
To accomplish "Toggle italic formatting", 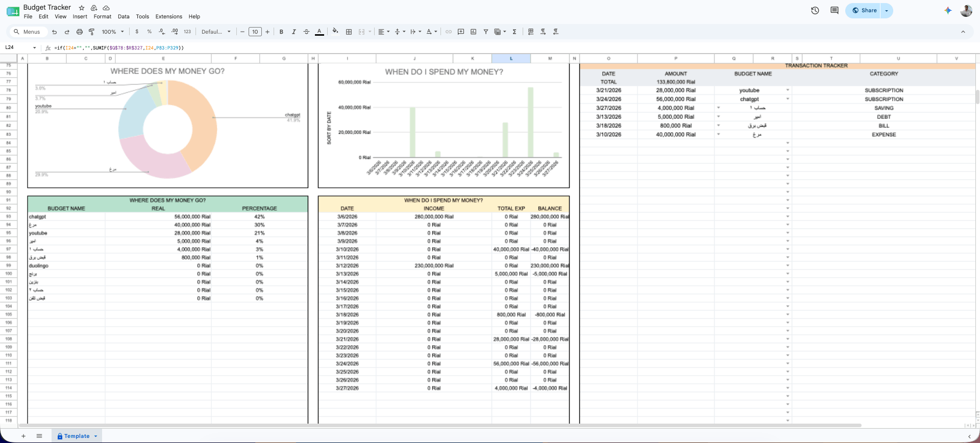I will pos(294,32).
